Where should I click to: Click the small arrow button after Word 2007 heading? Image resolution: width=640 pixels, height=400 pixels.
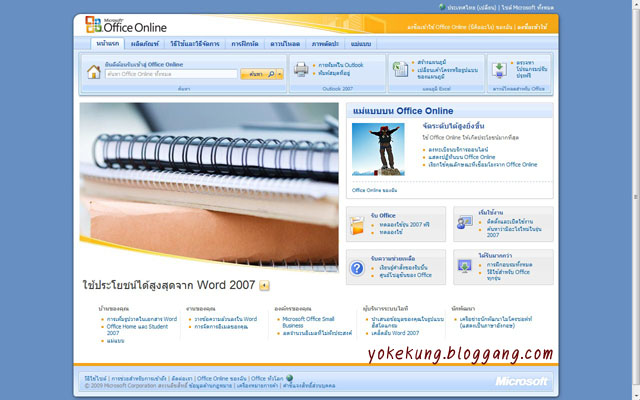264,285
